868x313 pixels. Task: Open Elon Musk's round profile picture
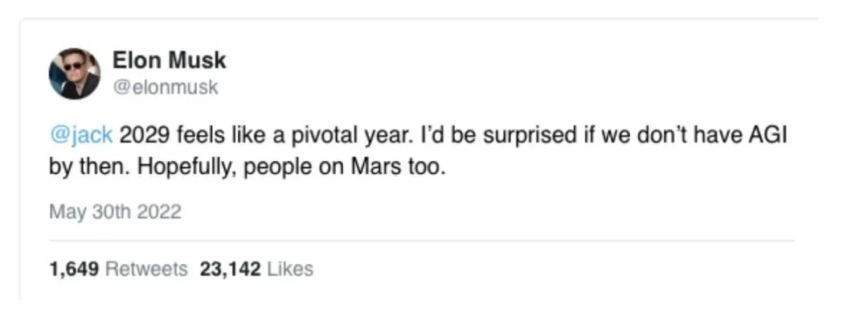click(75, 74)
